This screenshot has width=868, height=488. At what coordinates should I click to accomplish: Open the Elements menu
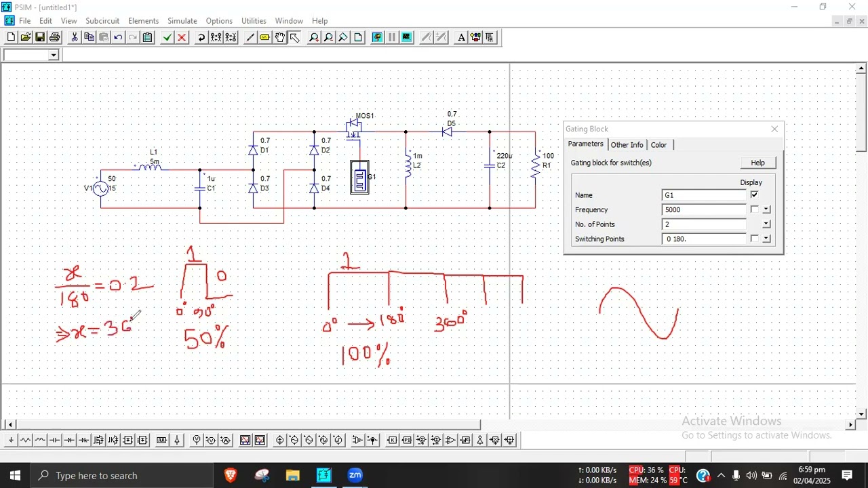[x=143, y=21]
